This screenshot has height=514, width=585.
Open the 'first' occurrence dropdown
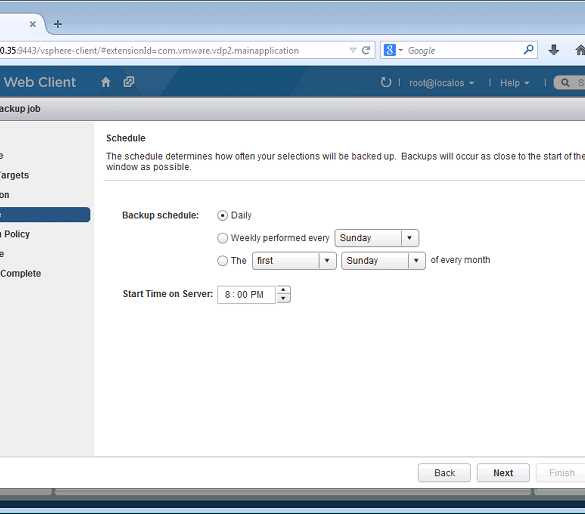pos(294,261)
